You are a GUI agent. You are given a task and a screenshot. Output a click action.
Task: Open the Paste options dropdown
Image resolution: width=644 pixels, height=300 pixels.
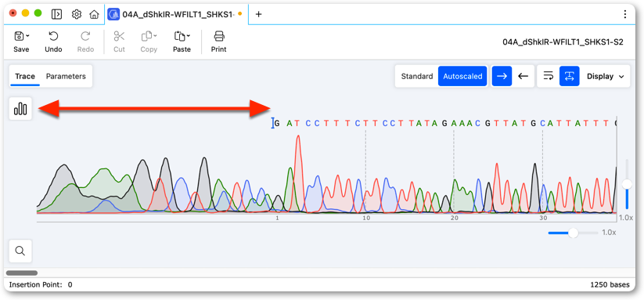pyautogui.click(x=188, y=36)
